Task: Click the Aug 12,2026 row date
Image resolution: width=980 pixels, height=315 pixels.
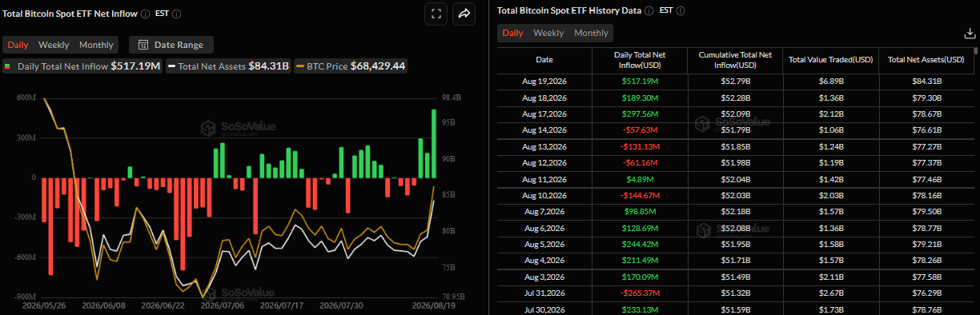Action: [x=544, y=162]
